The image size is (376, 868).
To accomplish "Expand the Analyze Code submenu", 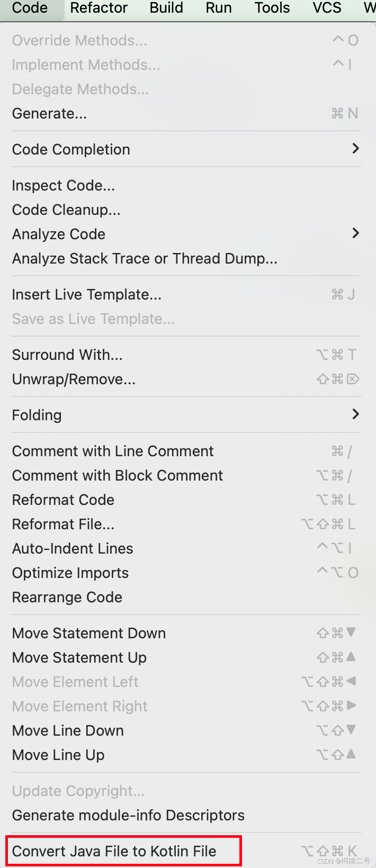I will pos(58,234).
